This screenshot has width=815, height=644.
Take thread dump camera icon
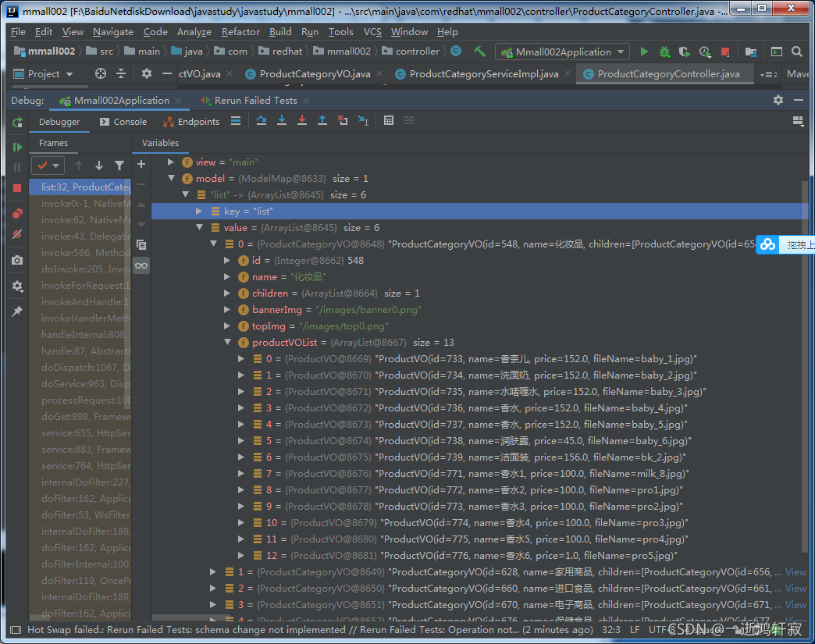[x=17, y=260]
